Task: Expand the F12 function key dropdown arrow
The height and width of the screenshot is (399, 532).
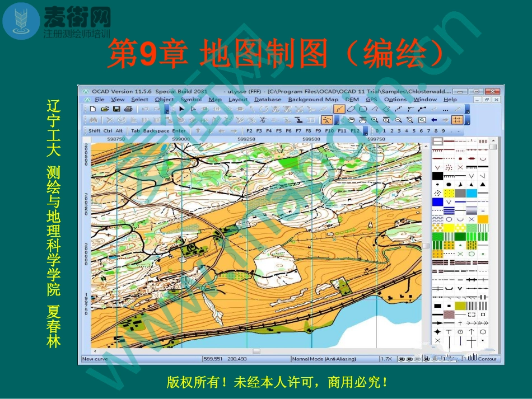Action: (365, 130)
